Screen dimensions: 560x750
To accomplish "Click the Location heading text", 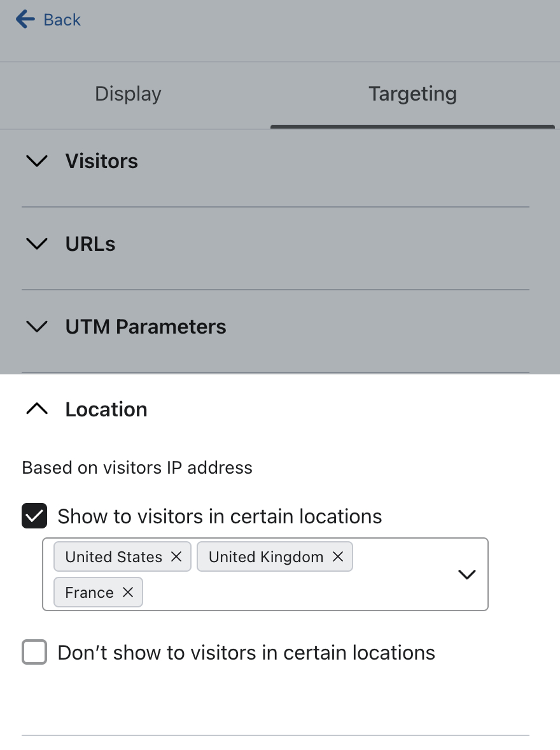I will (106, 409).
